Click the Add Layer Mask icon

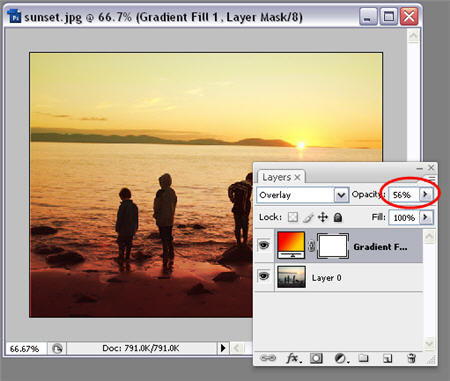click(316, 358)
